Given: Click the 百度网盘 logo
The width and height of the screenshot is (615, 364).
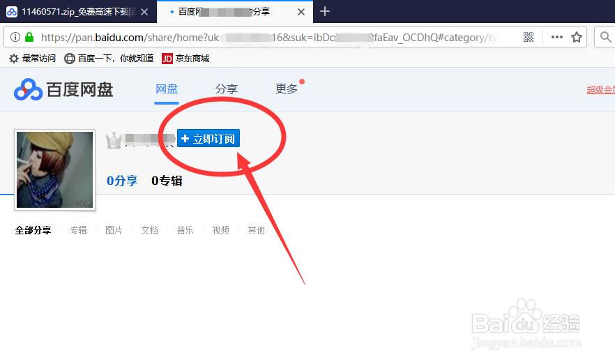Looking at the screenshot, I should tap(63, 89).
